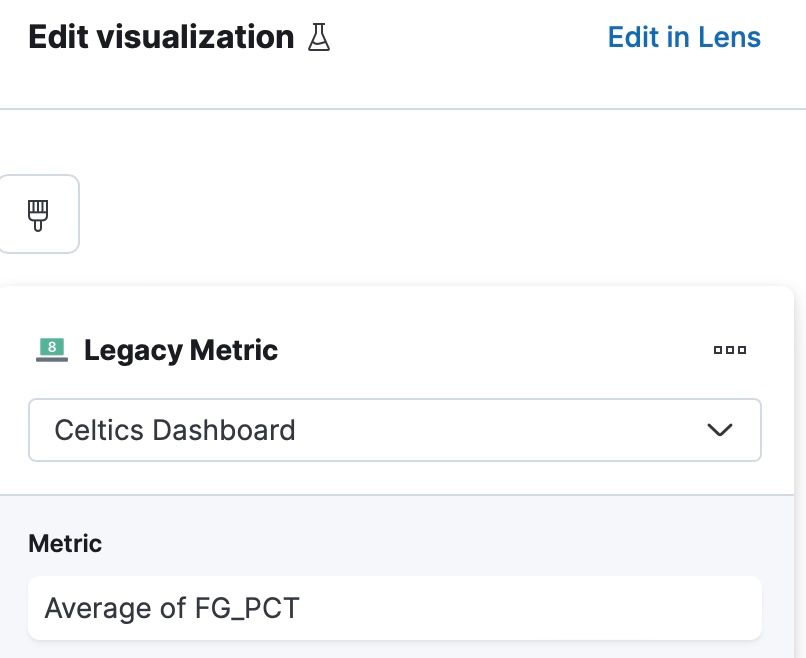Click the Celtics Dashboard text in selector
Viewport: 806px width, 658px height.
click(175, 430)
